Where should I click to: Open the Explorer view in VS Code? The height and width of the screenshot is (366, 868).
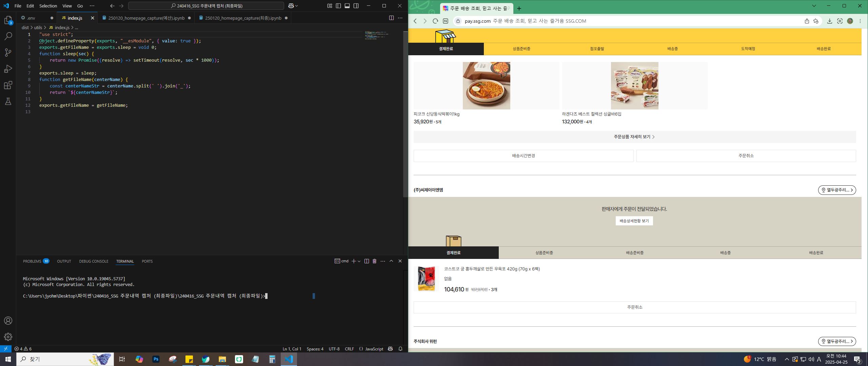[x=8, y=20]
